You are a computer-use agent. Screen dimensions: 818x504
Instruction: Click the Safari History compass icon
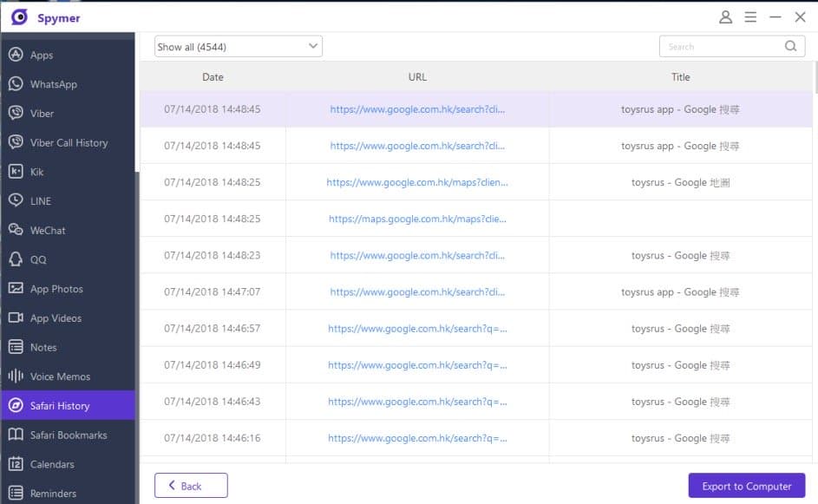coord(16,405)
